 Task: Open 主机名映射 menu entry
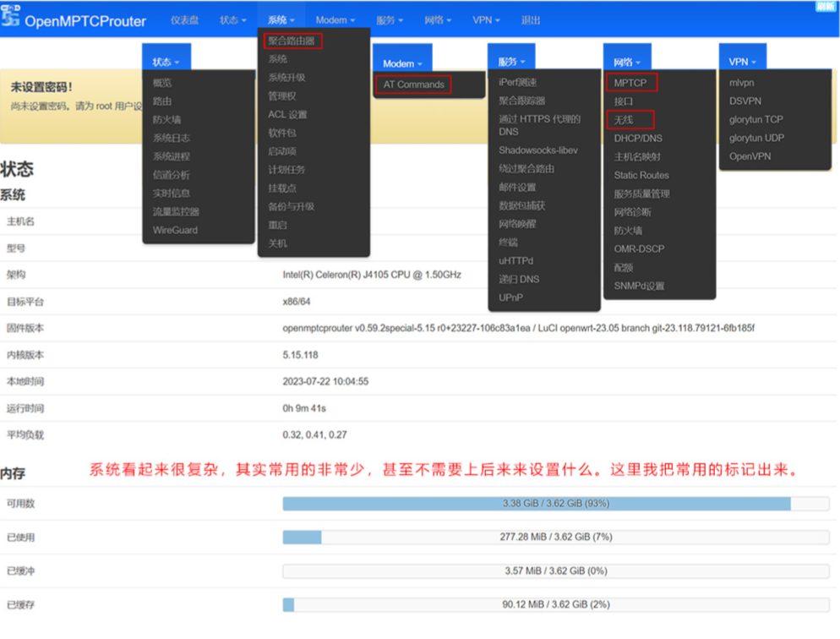(x=637, y=157)
